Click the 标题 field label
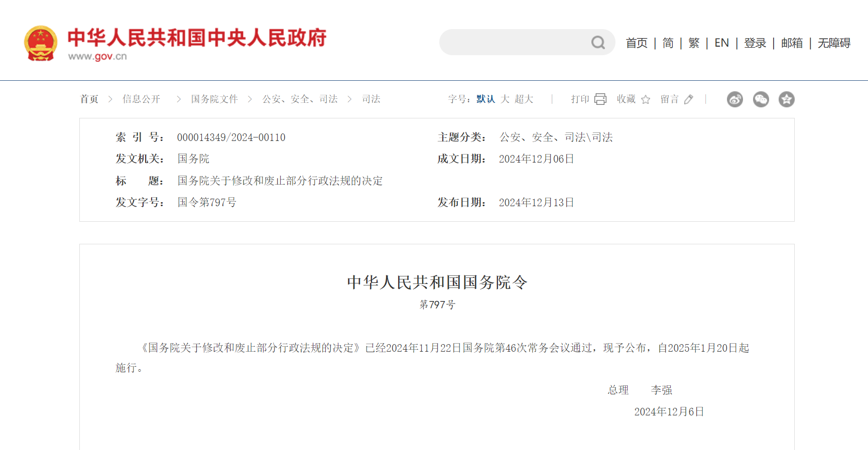 140,181
